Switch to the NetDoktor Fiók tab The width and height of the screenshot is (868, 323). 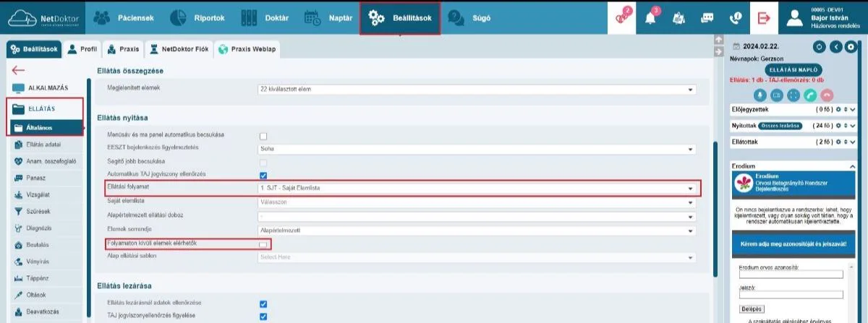pos(179,49)
